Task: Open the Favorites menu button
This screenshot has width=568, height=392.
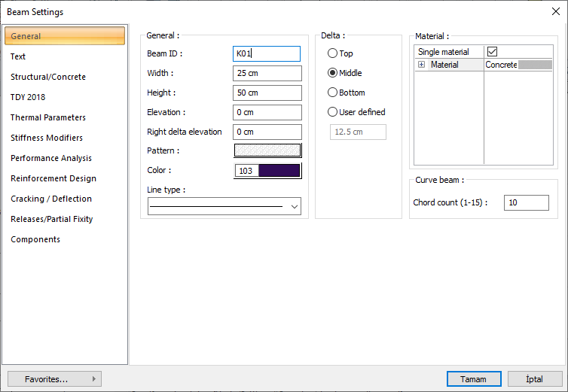Action: [x=54, y=379]
